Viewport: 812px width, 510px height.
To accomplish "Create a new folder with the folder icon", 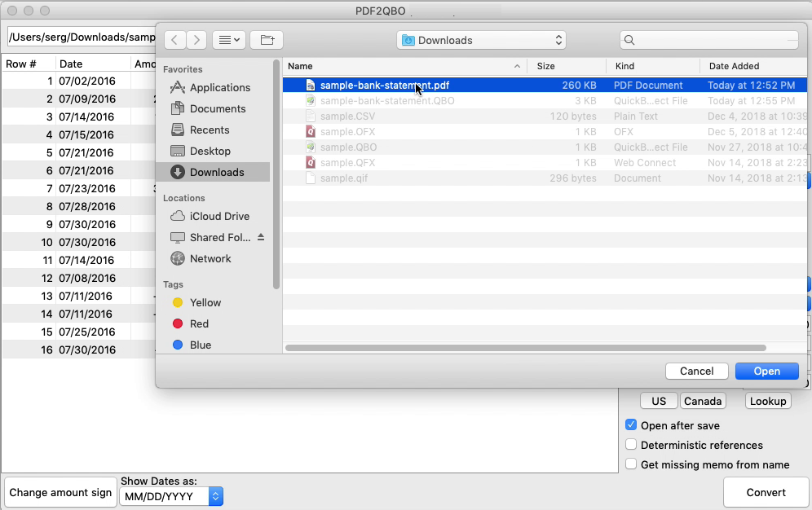I will click(x=267, y=40).
